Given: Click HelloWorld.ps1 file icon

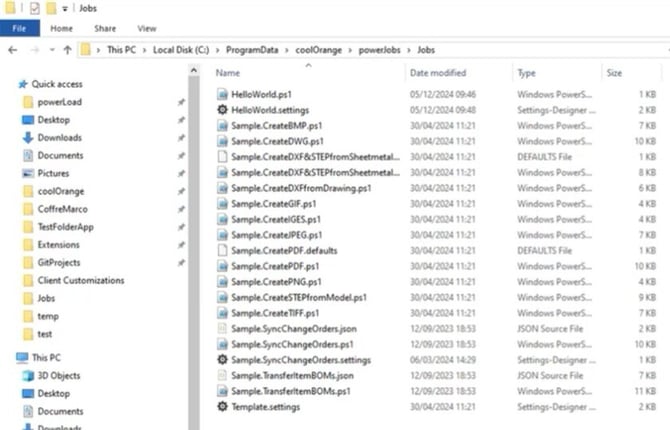Looking at the screenshot, I should click(x=222, y=94).
